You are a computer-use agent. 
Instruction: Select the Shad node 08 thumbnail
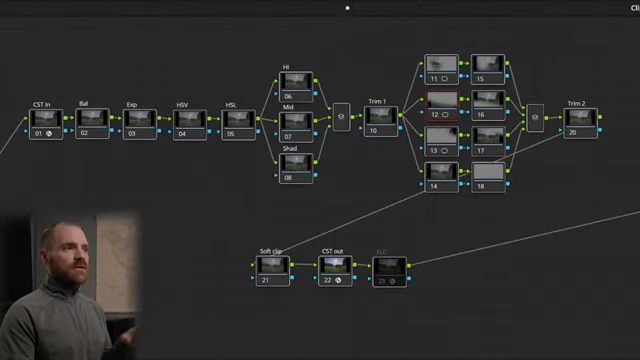296,163
